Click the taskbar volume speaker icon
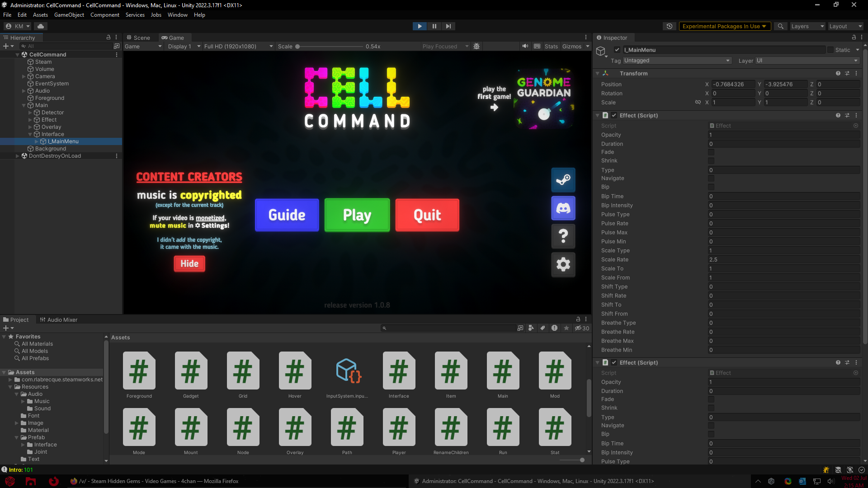The height and width of the screenshot is (488, 868). [830, 481]
